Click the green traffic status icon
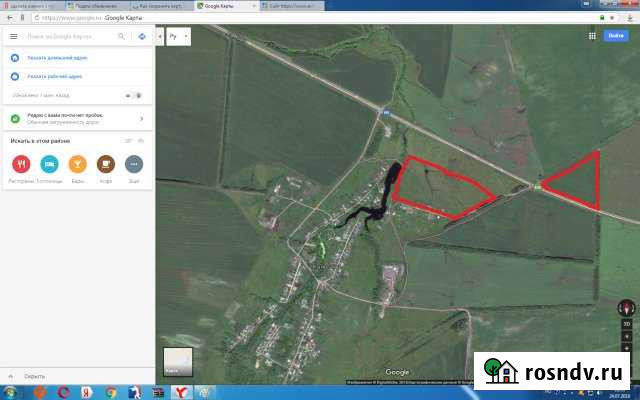The height and width of the screenshot is (400, 640). tap(15, 119)
